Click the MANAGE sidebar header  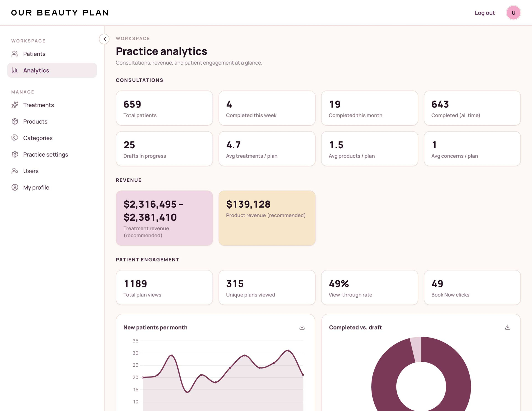[x=23, y=92]
